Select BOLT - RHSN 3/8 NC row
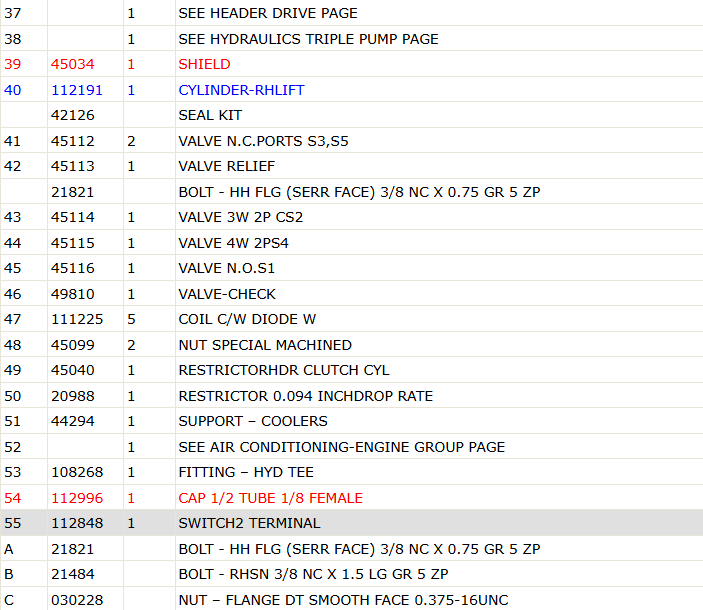The height and width of the screenshot is (610, 703). tap(352, 574)
